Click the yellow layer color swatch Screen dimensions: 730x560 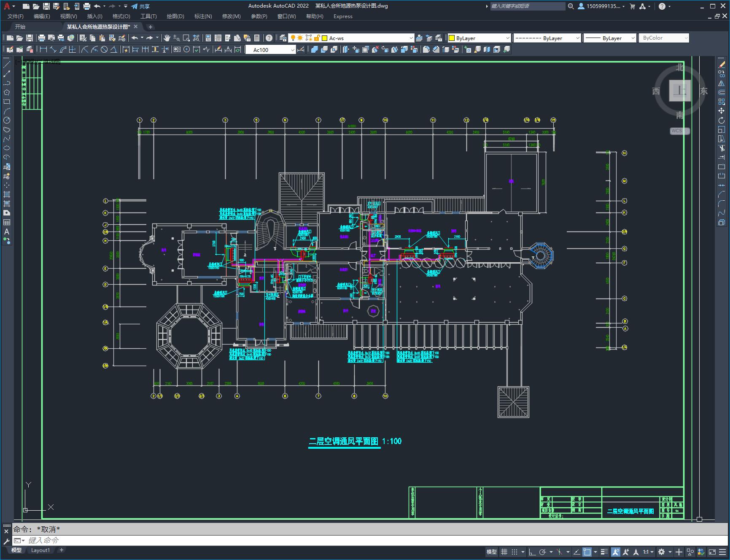[x=325, y=38]
